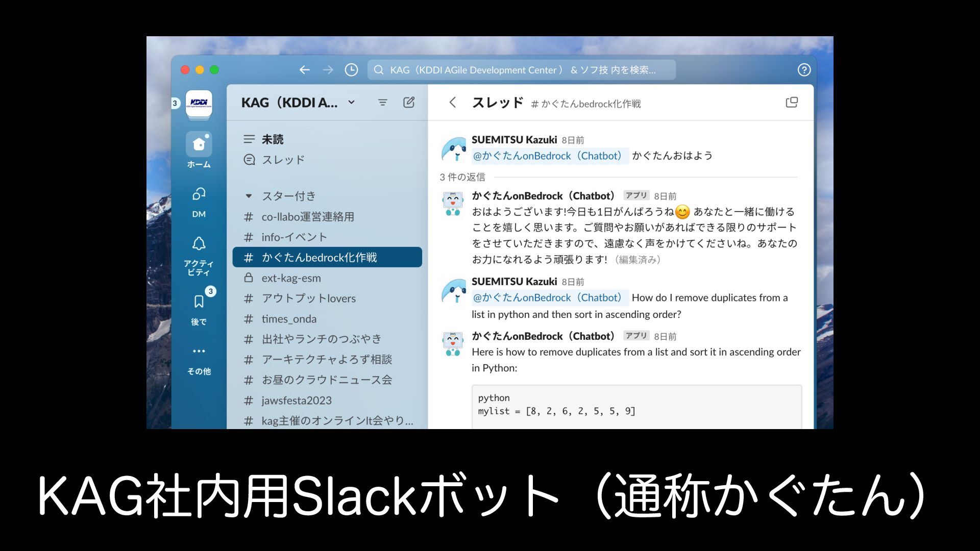
Task: Click the smiling emoji in bot reply
Action: tap(682, 212)
